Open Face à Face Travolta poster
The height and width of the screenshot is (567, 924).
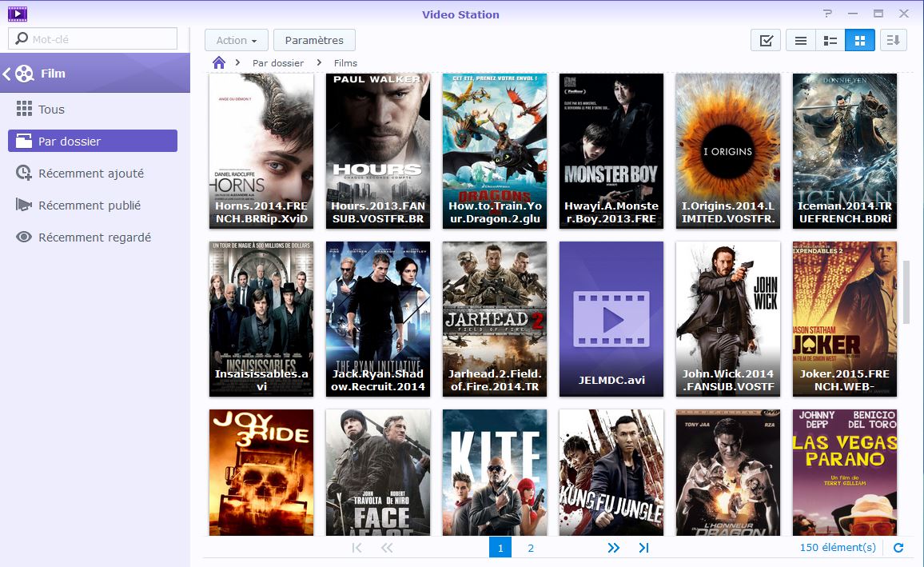coord(378,472)
